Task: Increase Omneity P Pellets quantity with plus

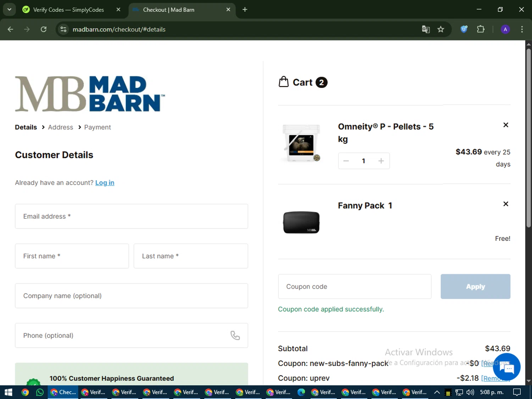Action: point(381,161)
